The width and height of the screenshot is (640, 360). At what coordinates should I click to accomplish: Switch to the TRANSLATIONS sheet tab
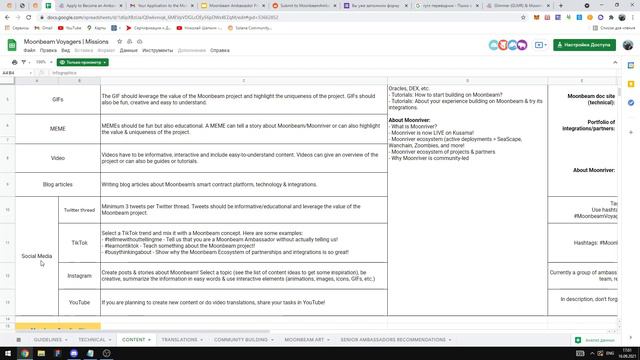[x=179, y=340]
